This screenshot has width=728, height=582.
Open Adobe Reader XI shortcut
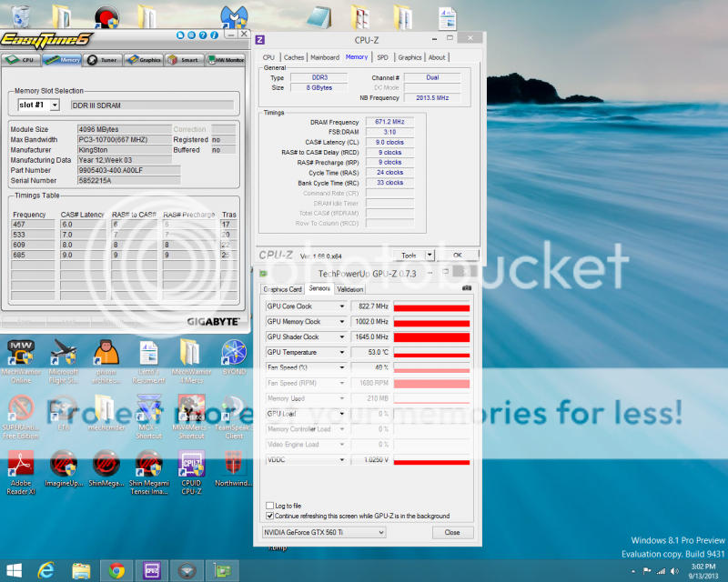pos(20,467)
